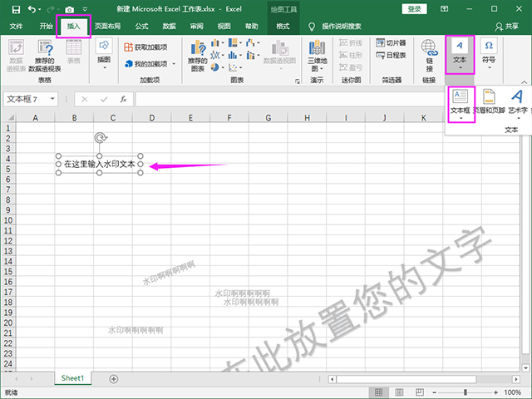
Task: Open the 艺术字 (WordArt) gallery
Action: click(x=518, y=104)
